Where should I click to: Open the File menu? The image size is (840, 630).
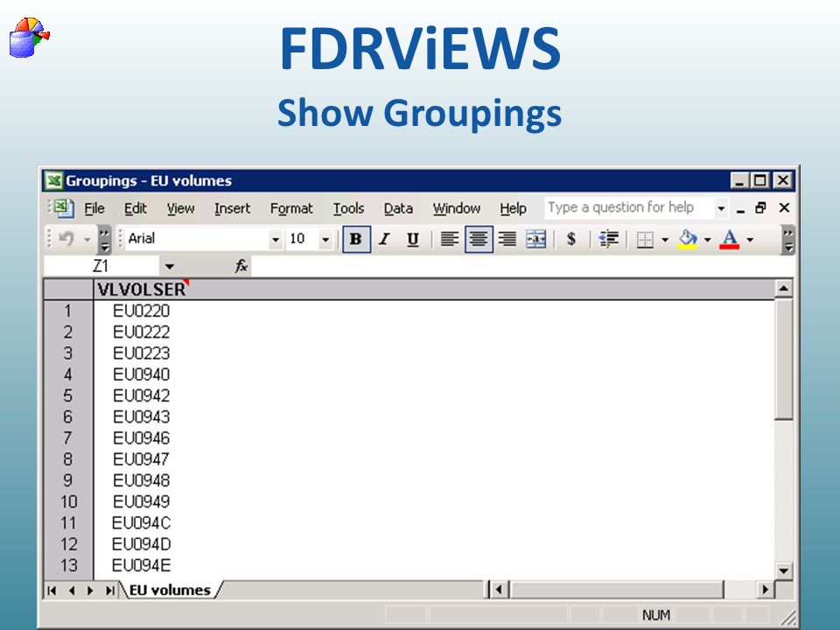[94, 208]
